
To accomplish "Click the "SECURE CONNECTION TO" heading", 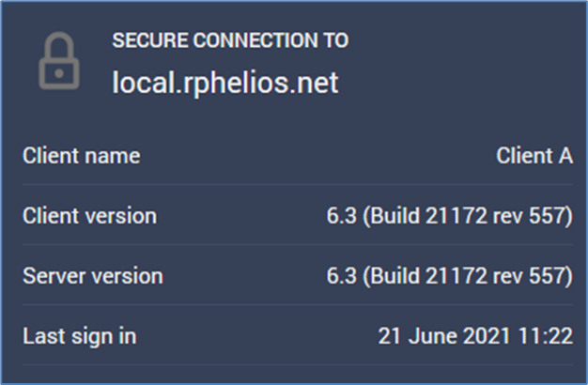I will coord(230,40).
